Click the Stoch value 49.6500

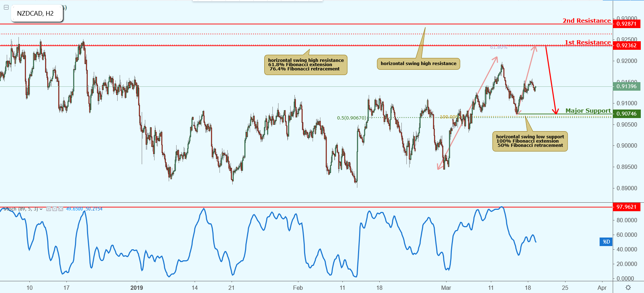[74, 209]
